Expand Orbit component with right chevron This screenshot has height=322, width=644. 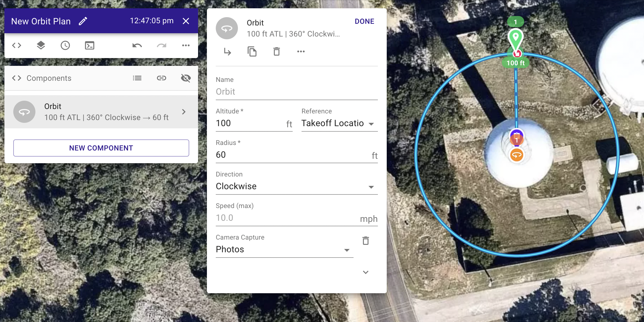pyautogui.click(x=184, y=112)
